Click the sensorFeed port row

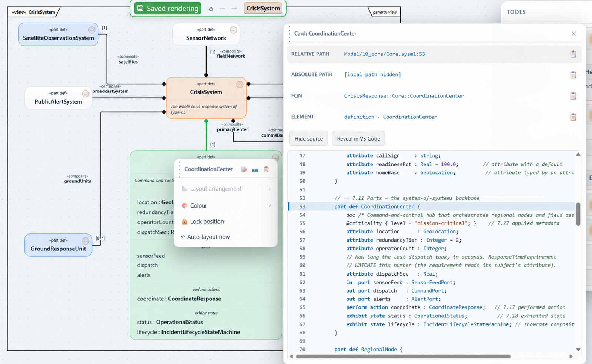[151, 256]
